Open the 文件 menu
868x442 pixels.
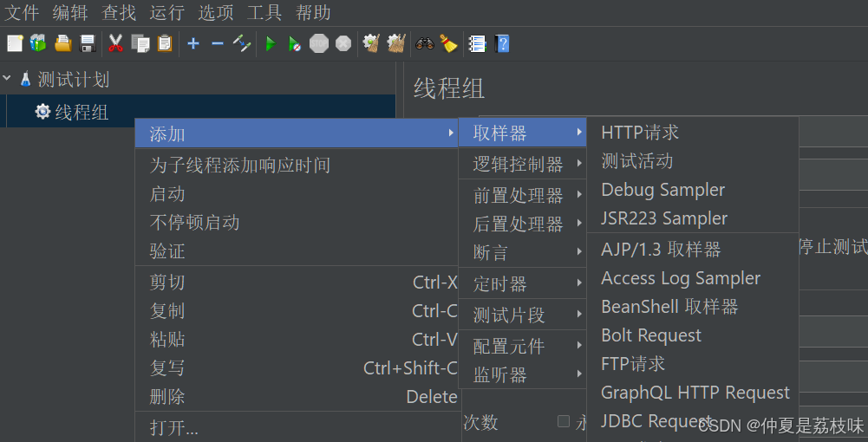click(x=22, y=12)
